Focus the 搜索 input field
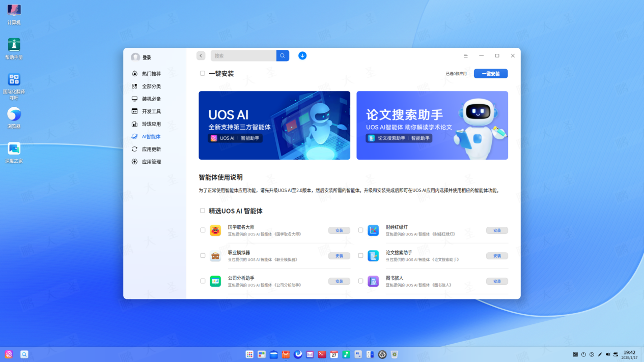Viewport: 644px width, 362px height. (243, 56)
